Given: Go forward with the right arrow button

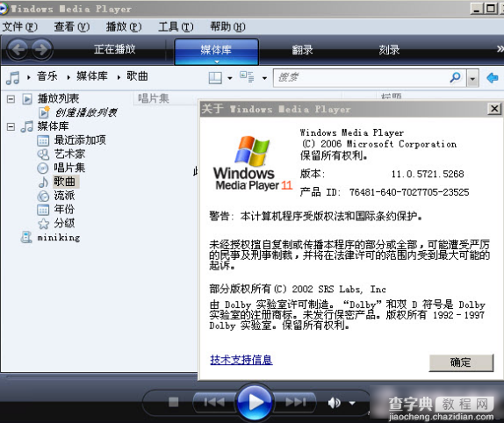Looking at the screenshot, I should click(42, 50).
